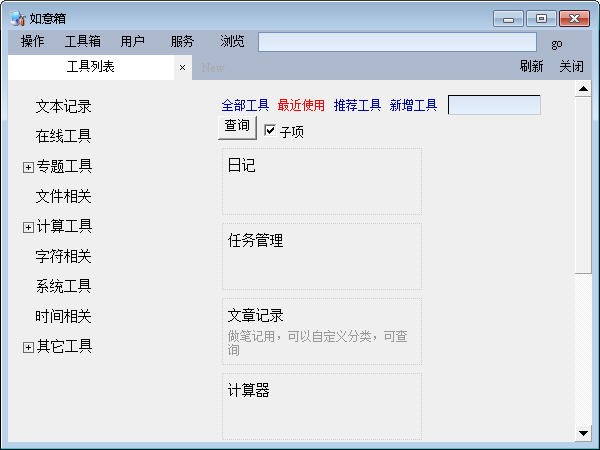Image resolution: width=600 pixels, height=450 pixels.
Task: Open the 任务管理 tool card
Action: (x=322, y=256)
